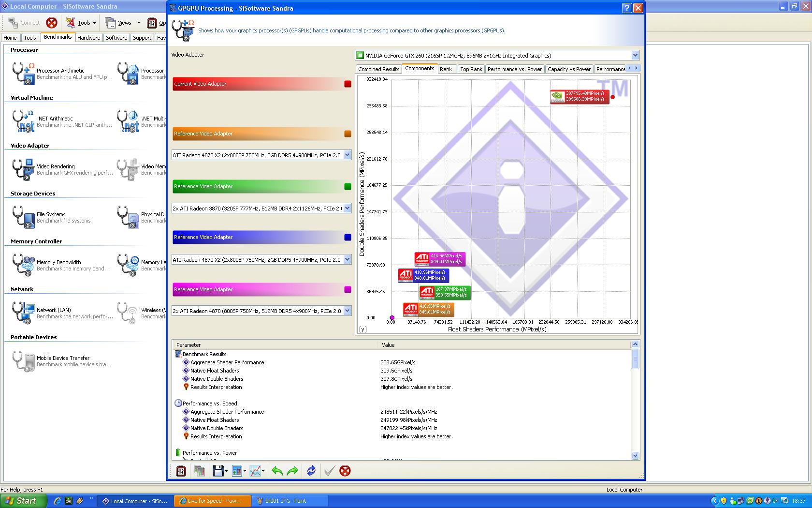The image size is (812, 508).
Task: Click the blue refresh arrows icon
Action: pyautogui.click(x=311, y=471)
